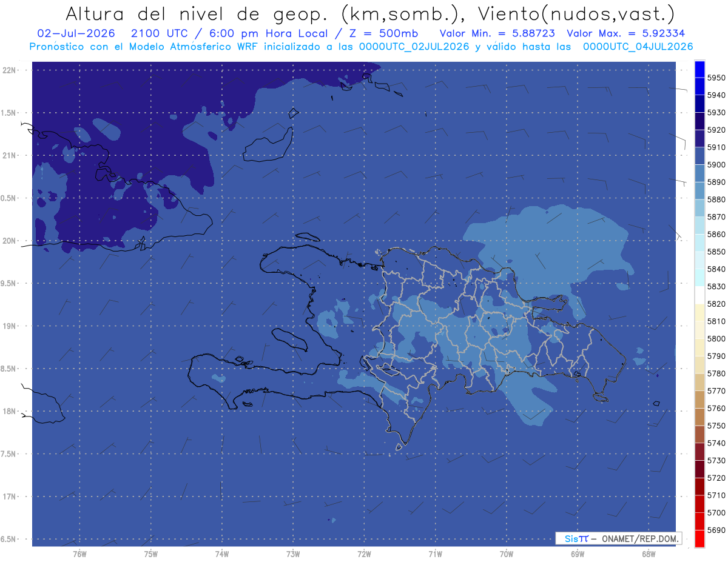Click the 5820 colorbar value
This screenshot has height=562, width=728.
click(716, 304)
